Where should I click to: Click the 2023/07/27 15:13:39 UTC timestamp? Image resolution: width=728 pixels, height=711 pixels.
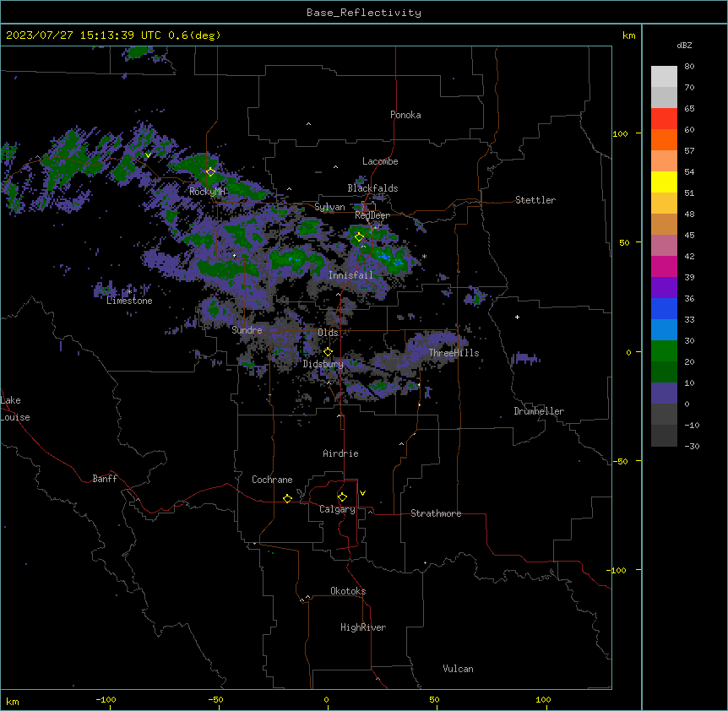click(84, 35)
